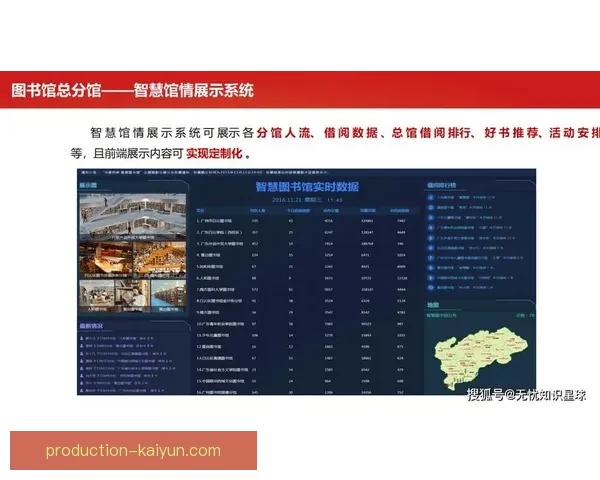The width and height of the screenshot is (600, 480).
Task: Click the slide title 图书馆总分馆——智慧馆情展示系统
Action: pyautogui.click(x=132, y=91)
